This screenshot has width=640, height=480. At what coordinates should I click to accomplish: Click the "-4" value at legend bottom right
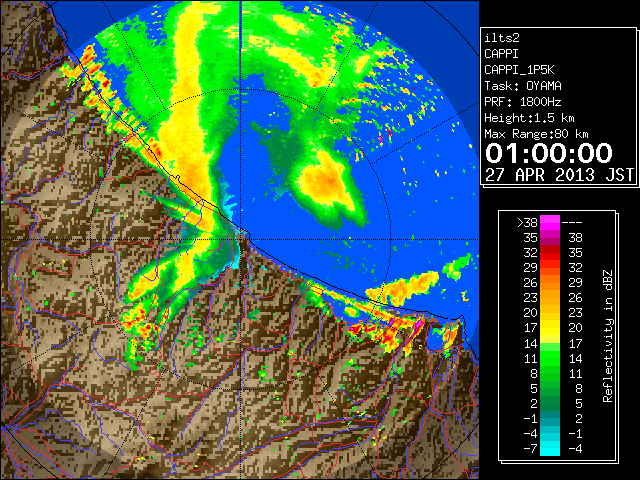coord(575,449)
